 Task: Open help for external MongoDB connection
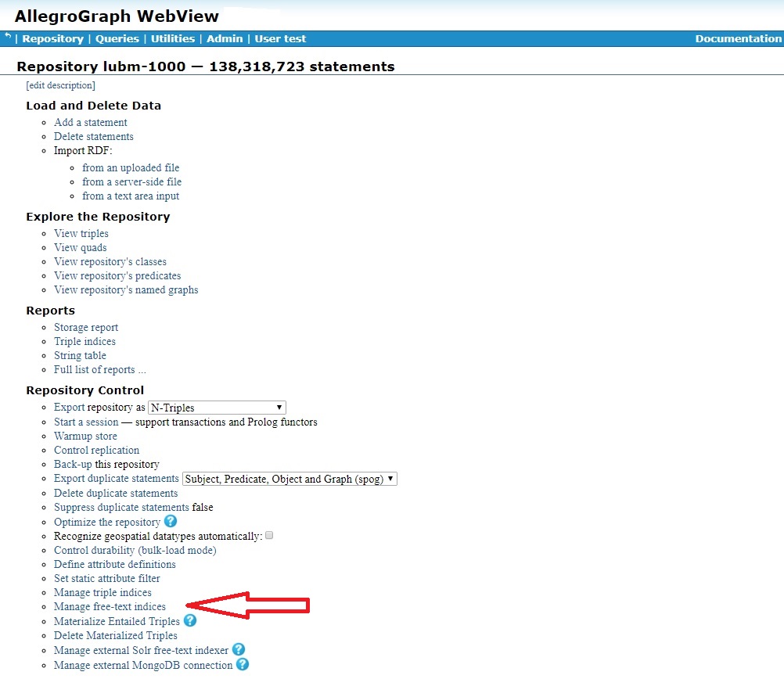tap(243, 664)
